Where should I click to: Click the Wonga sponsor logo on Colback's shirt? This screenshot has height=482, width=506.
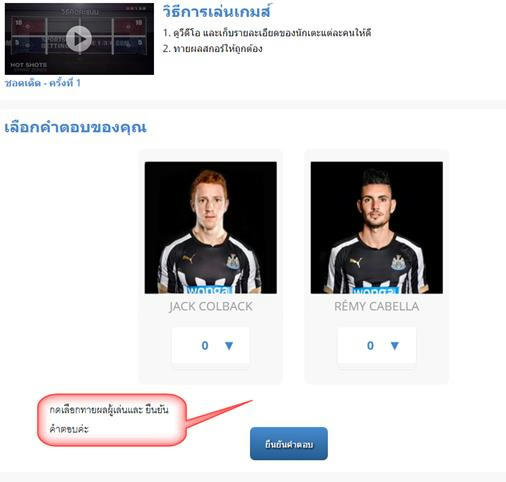tap(207, 290)
